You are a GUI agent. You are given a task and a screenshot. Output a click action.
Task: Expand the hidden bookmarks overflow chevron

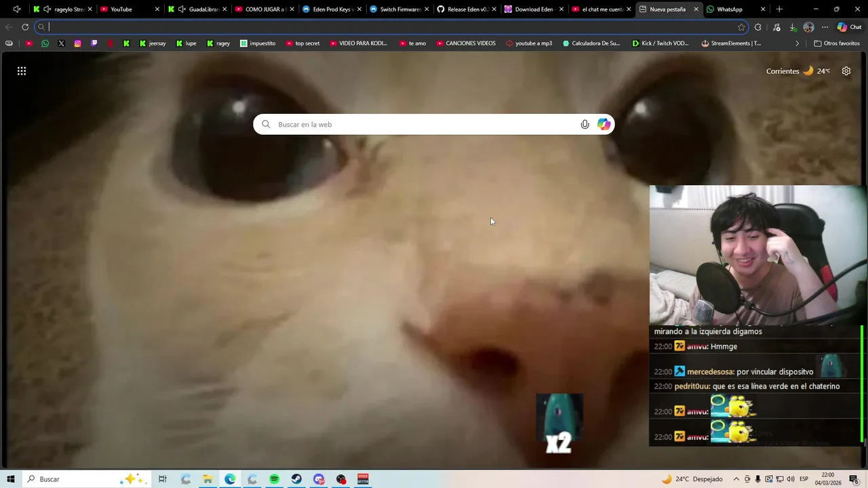pyautogui.click(x=797, y=43)
